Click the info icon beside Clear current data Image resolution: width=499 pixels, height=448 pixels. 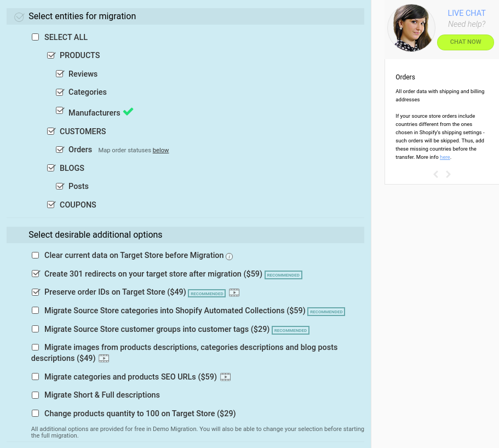(230, 256)
